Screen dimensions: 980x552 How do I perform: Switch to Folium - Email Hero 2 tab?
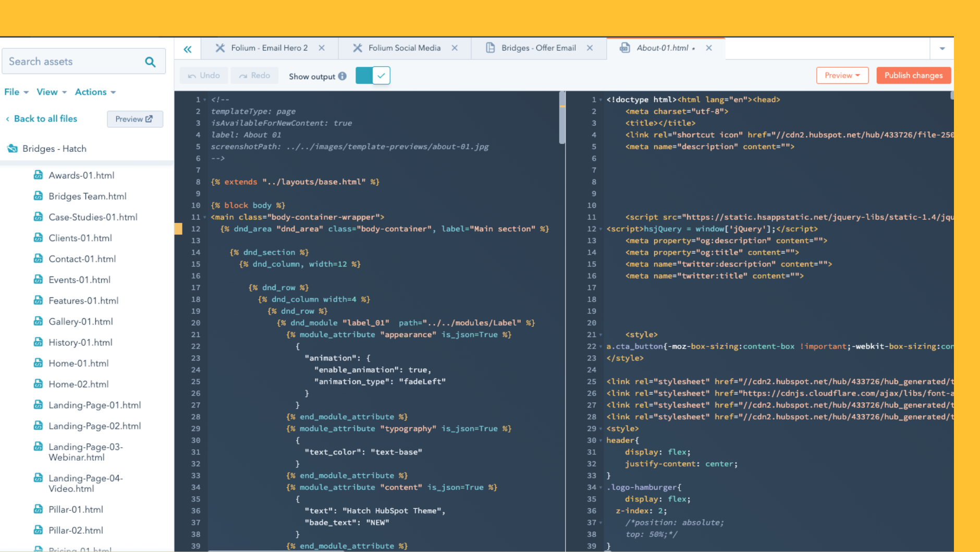269,48
